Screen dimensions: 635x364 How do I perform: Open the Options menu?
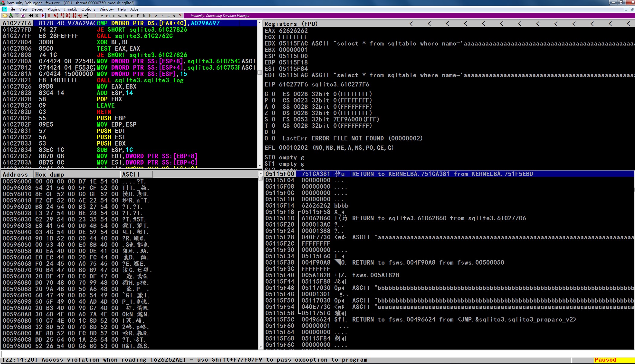88,9
